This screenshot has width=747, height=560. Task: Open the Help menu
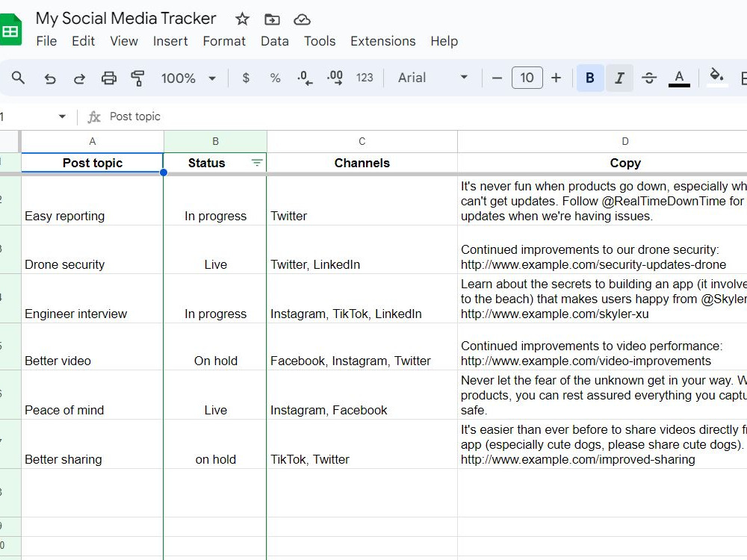point(444,41)
